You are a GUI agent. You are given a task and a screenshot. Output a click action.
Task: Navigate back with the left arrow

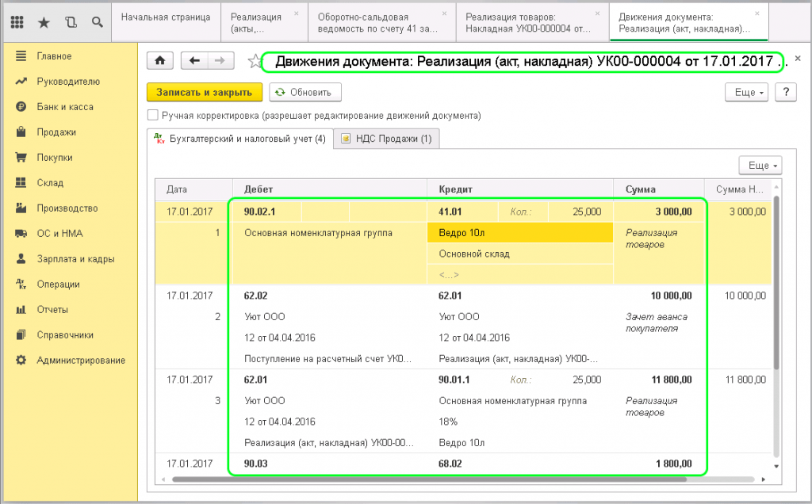[194, 61]
